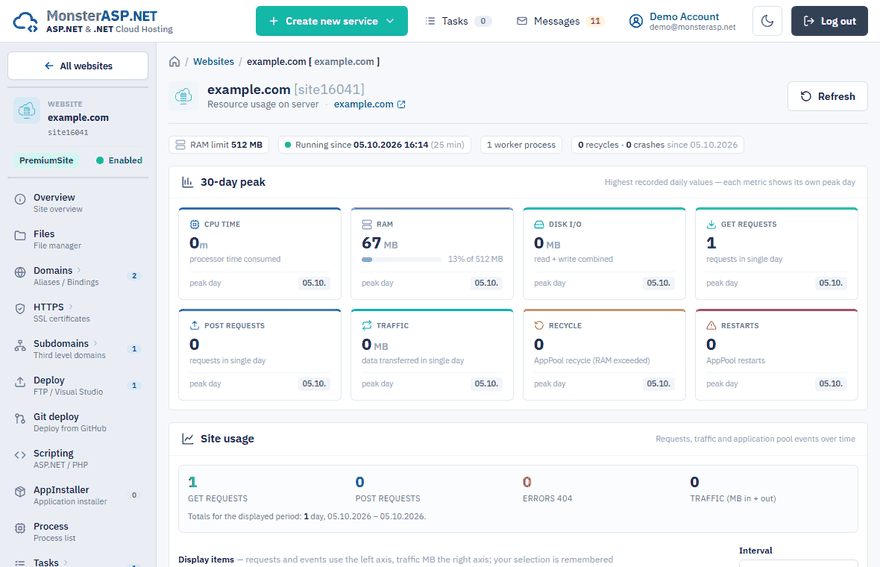This screenshot has height=567, width=880.
Task: Click the Git deploy branch icon
Action: coord(20,419)
